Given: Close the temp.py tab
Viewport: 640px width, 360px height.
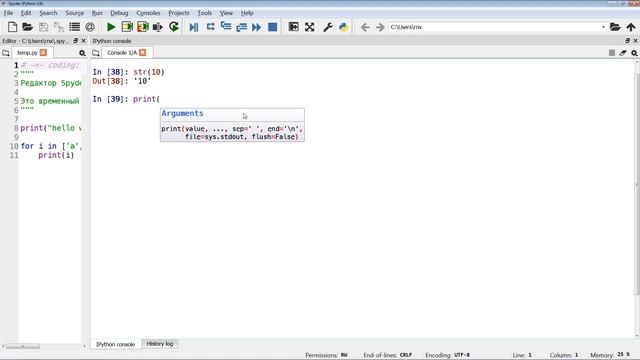Looking at the screenshot, I should (x=43, y=53).
